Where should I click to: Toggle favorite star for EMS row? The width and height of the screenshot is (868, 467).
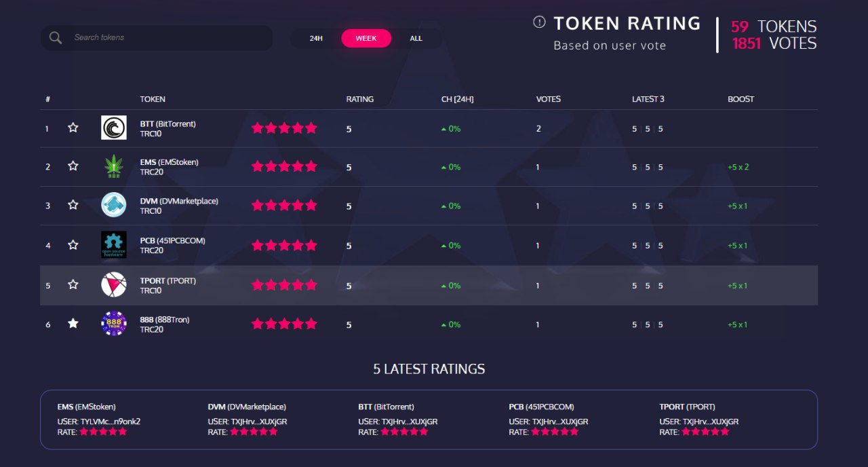(73, 166)
